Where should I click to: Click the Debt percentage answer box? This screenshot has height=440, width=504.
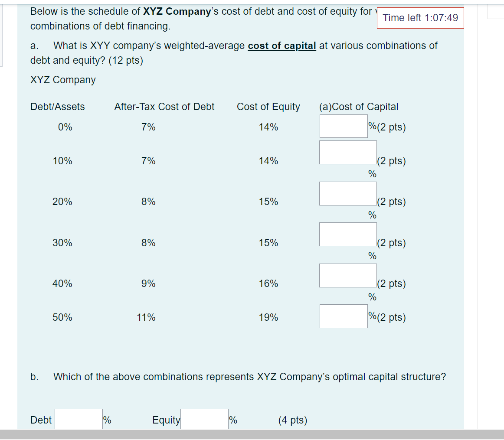[79, 419]
